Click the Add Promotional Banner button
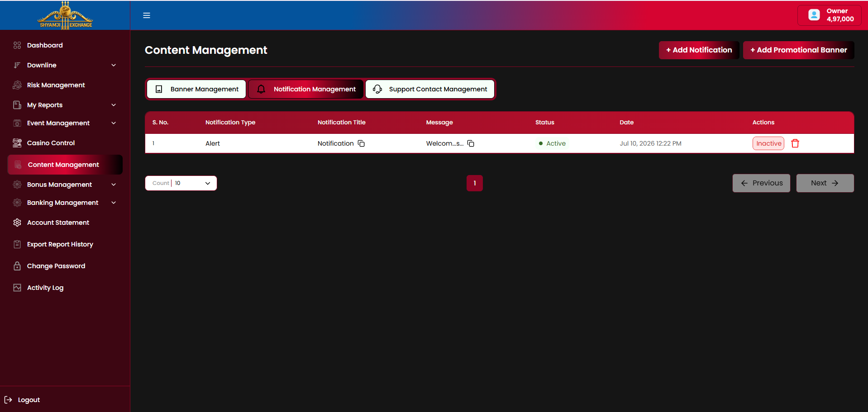 798,50
